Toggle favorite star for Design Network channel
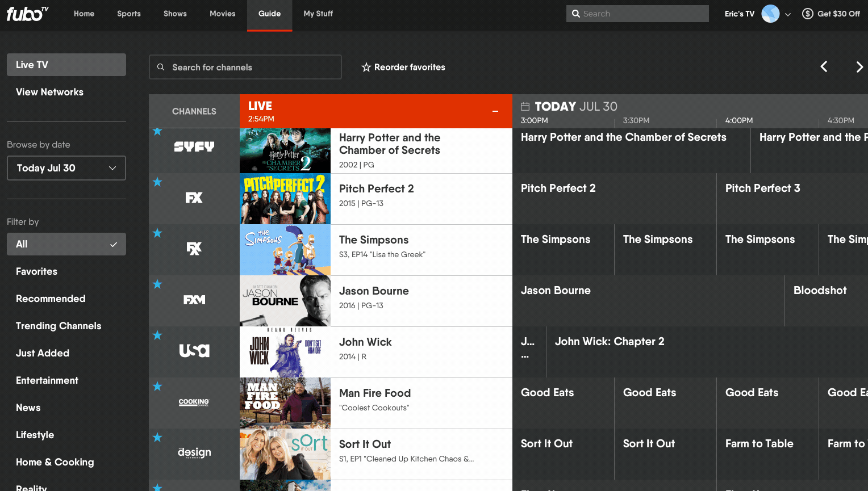The width and height of the screenshot is (868, 491). pyautogui.click(x=157, y=438)
